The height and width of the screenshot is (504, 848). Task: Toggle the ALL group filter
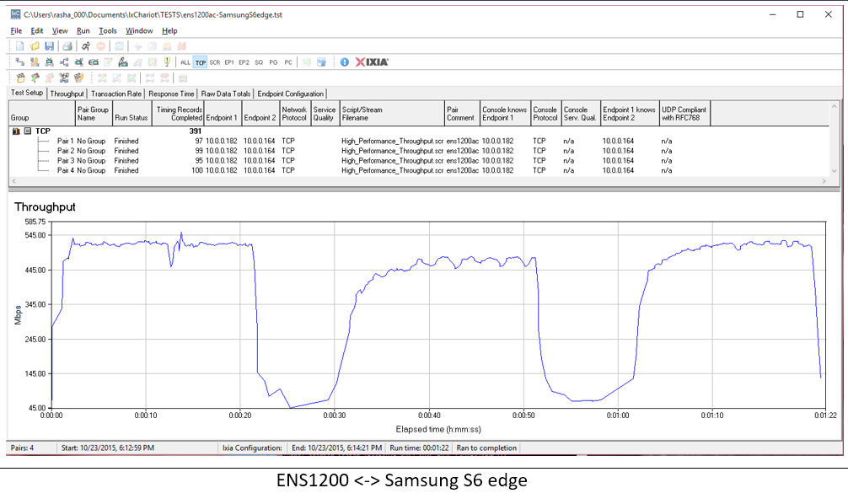pyautogui.click(x=185, y=62)
